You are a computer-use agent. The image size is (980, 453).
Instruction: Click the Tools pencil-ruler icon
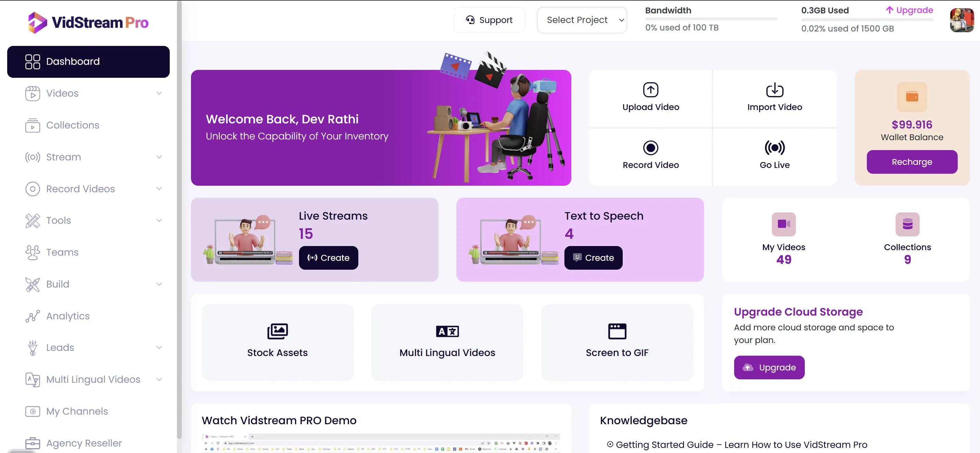click(32, 220)
